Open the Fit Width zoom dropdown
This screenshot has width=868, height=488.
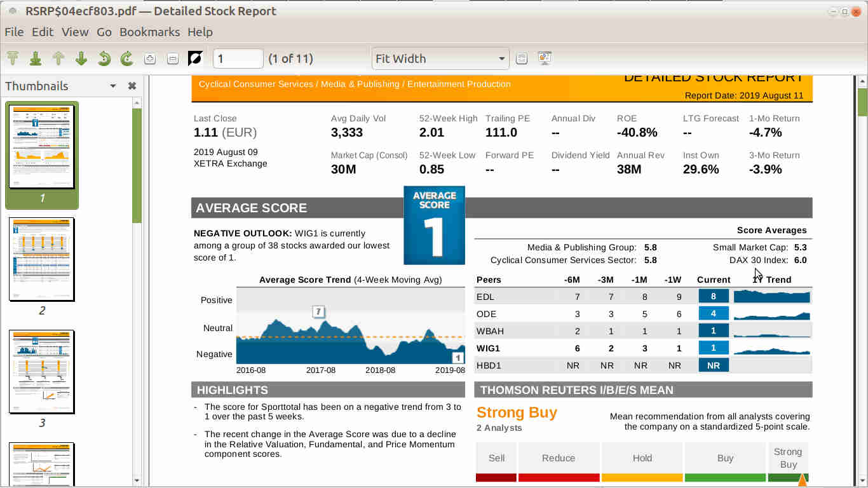(440, 58)
